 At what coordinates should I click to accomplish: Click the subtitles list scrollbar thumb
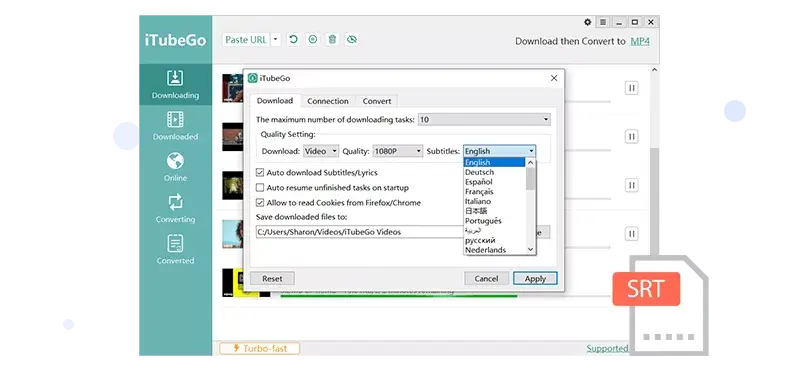pyautogui.click(x=531, y=179)
